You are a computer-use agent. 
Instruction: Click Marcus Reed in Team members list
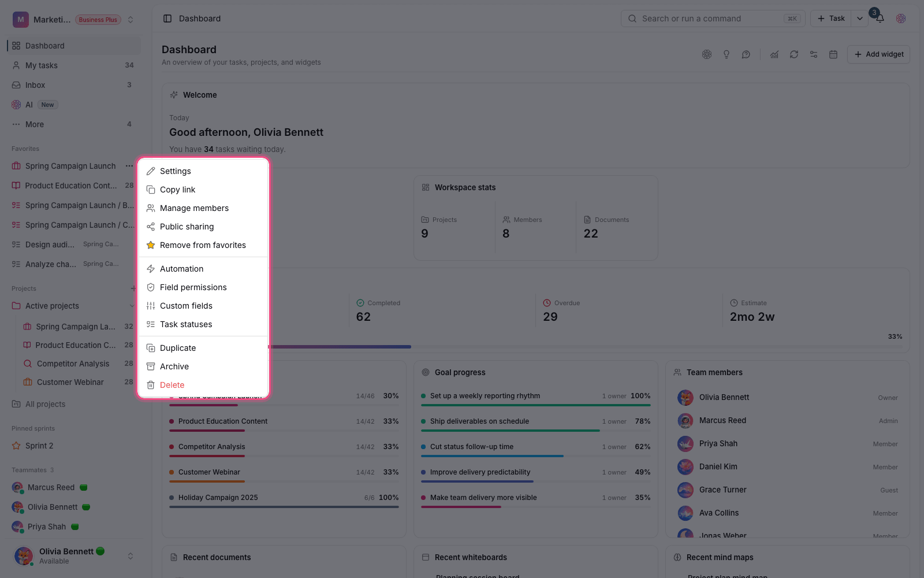[788, 421]
